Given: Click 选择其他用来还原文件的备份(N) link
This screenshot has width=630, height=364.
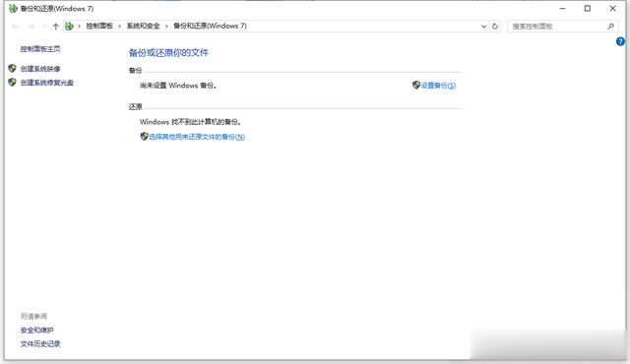Looking at the screenshot, I should coord(197,137).
